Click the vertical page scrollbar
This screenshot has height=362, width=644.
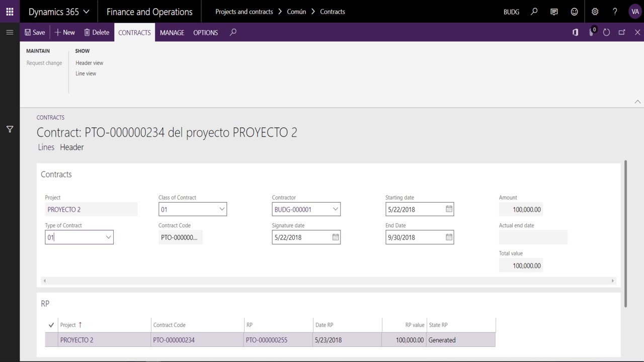click(625, 234)
